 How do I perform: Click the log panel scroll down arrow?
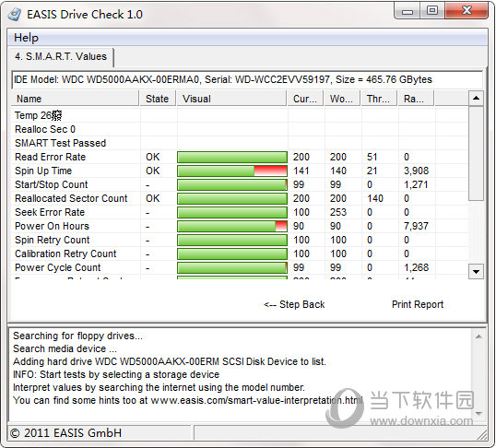[478, 413]
